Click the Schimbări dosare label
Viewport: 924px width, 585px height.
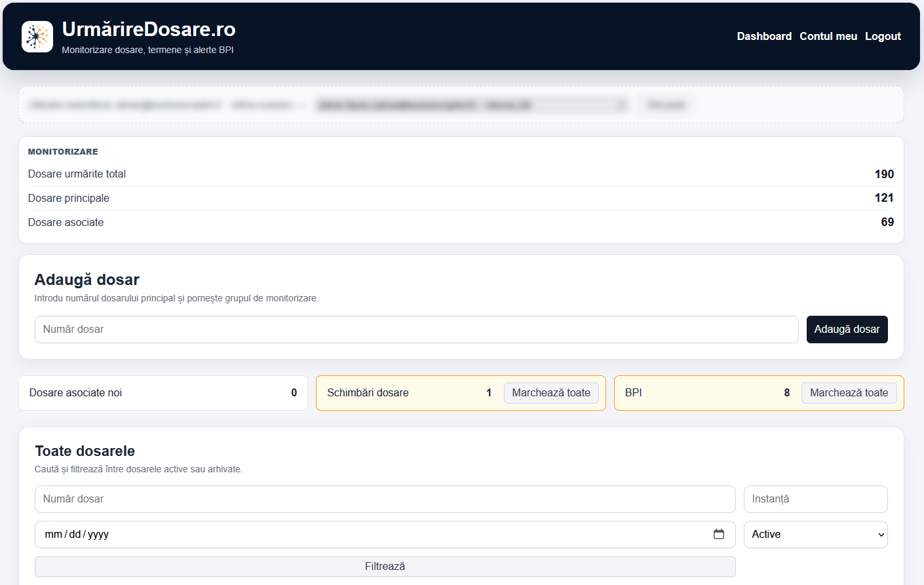point(368,393)
